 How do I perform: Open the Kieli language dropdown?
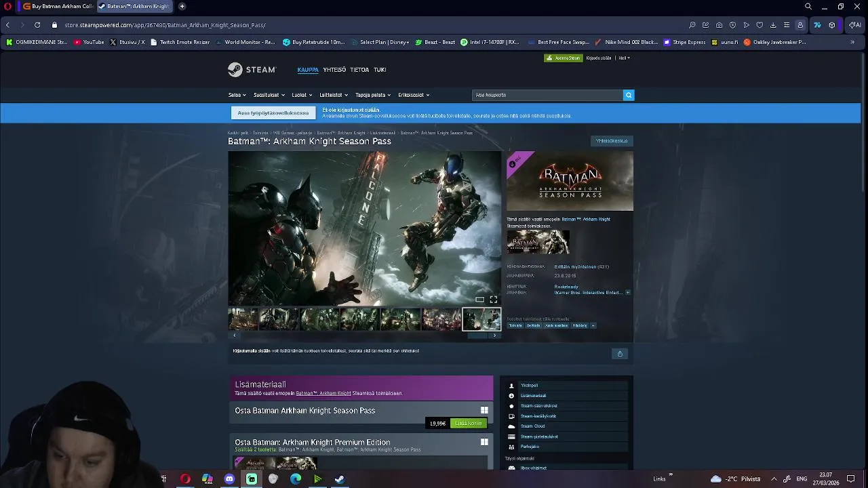click(x=624, y=58)
